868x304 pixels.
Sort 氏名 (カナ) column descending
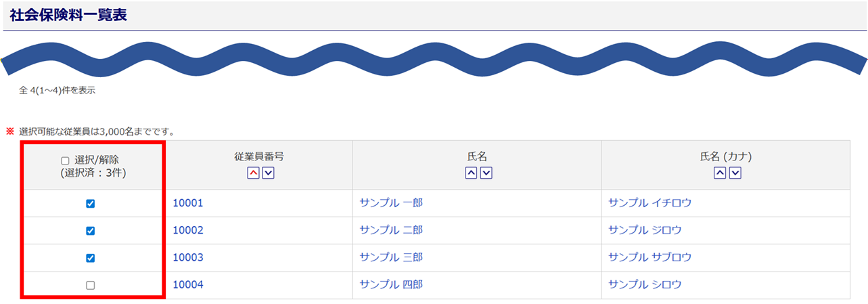click(735, 173)
